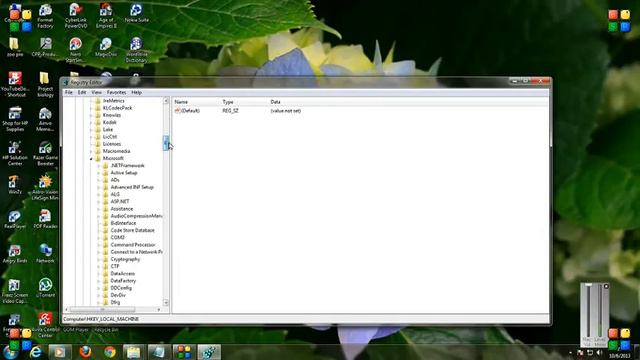Viewport: 640px width, 360px height.
Task: Click the Name column header
Action: (x=197, y=102)
